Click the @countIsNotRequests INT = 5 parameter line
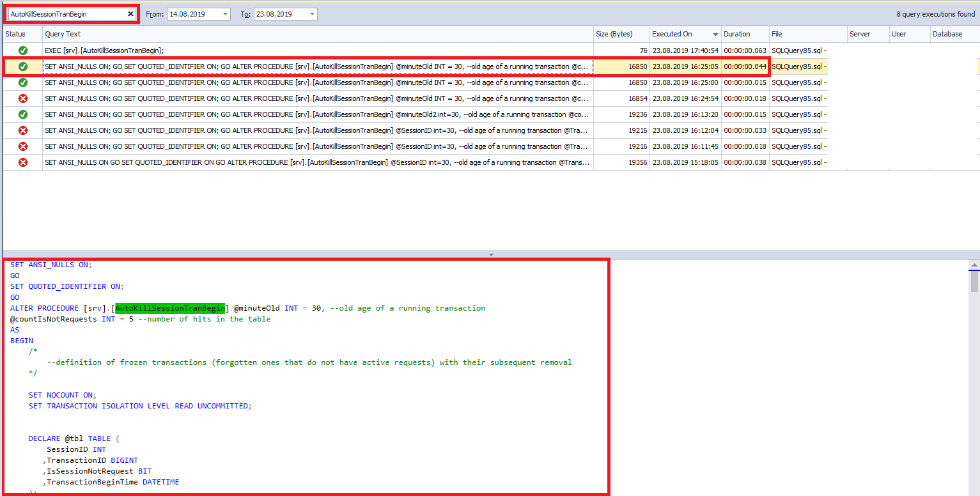This screenshot has height=496, width=980. (x=141, y=319)
